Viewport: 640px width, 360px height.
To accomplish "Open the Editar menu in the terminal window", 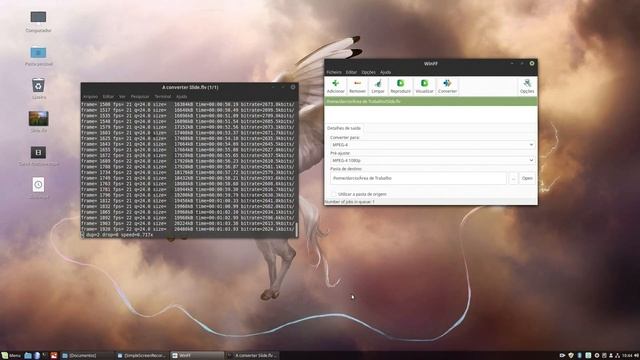I will pos(108,97).
